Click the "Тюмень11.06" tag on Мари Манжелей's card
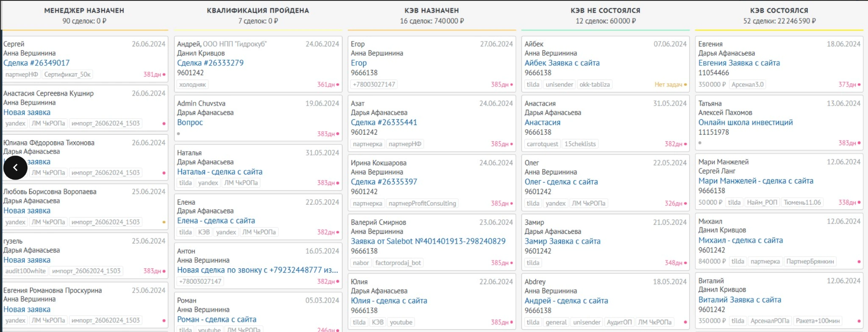 [802, 202]
